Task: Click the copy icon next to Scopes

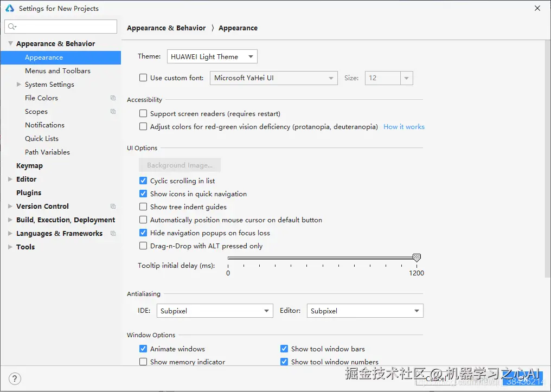Action: 113,111
